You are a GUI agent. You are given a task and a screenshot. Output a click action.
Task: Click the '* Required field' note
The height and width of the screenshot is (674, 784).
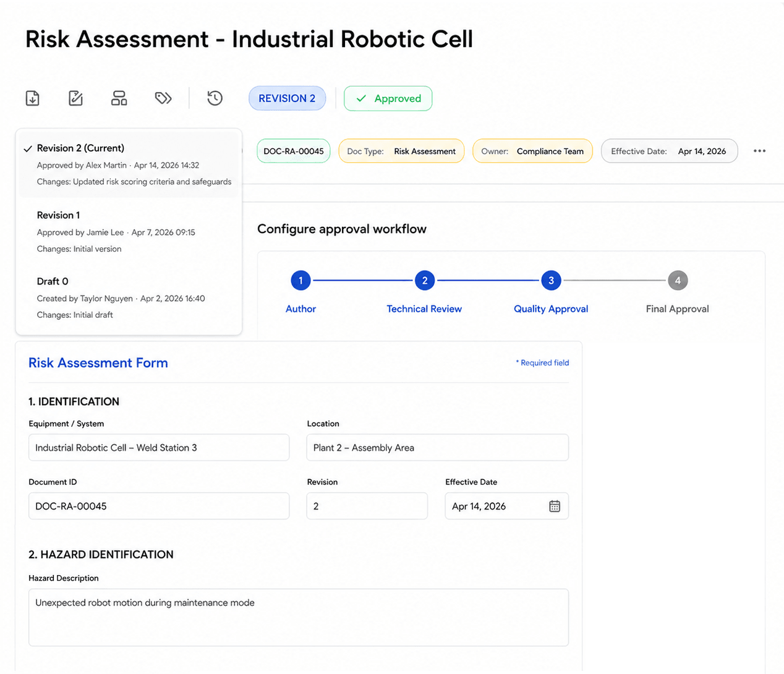[x=542, y=363]
